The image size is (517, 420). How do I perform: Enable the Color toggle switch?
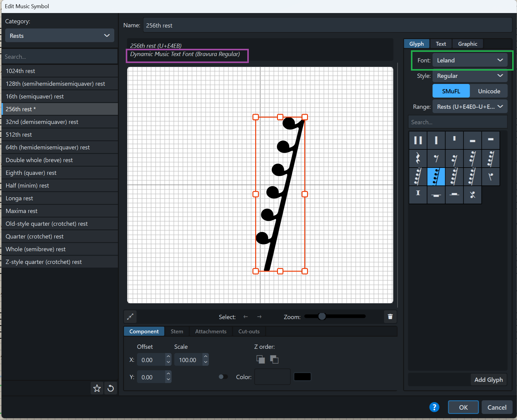223,377
